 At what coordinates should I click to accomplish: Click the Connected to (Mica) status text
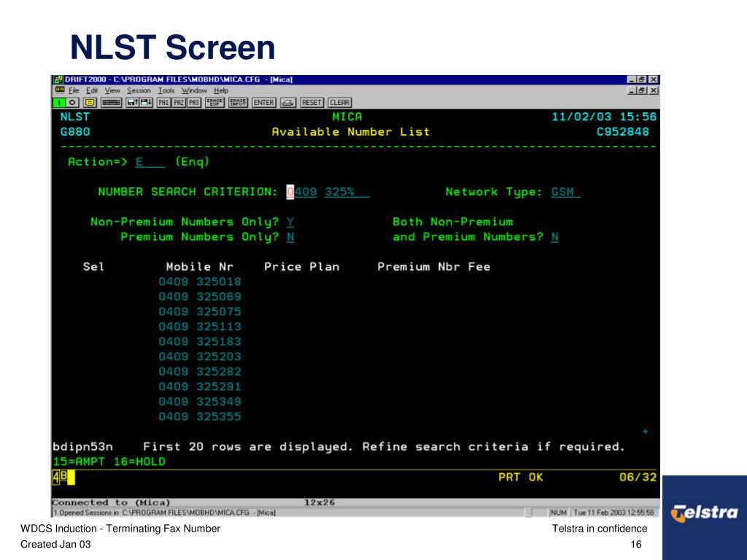coord(111,502)
